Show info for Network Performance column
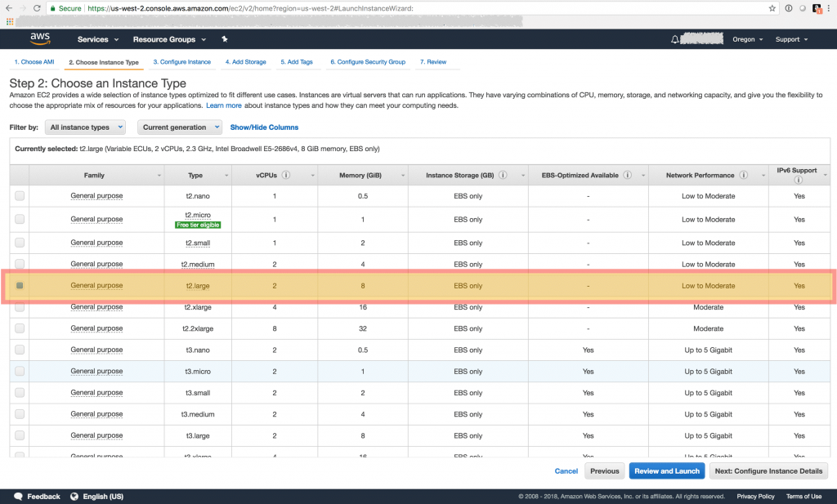Screen dimensions: 837x504 [x=744, y=175]
